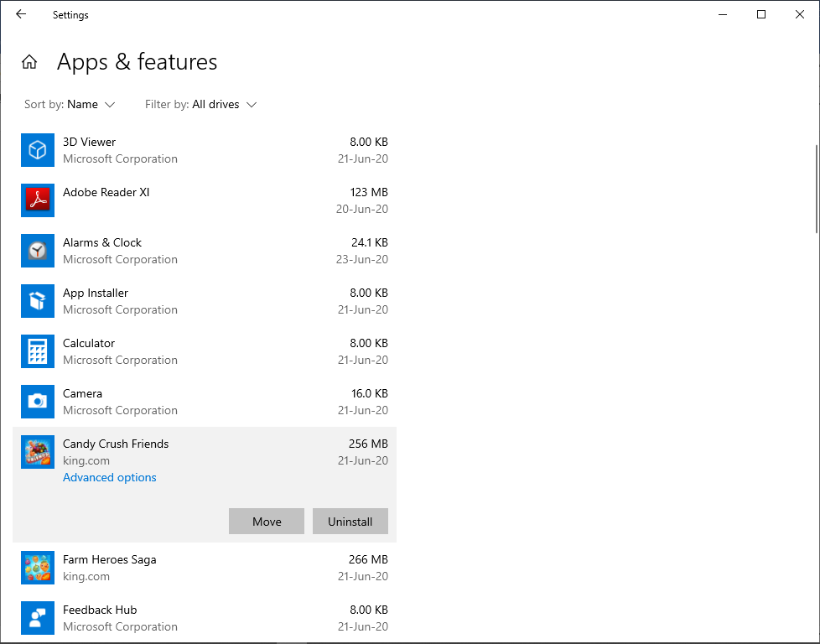The image size is (820, 644).
Task: Select the Adobe Reader XI icon
Action: [x=38, y=200]
